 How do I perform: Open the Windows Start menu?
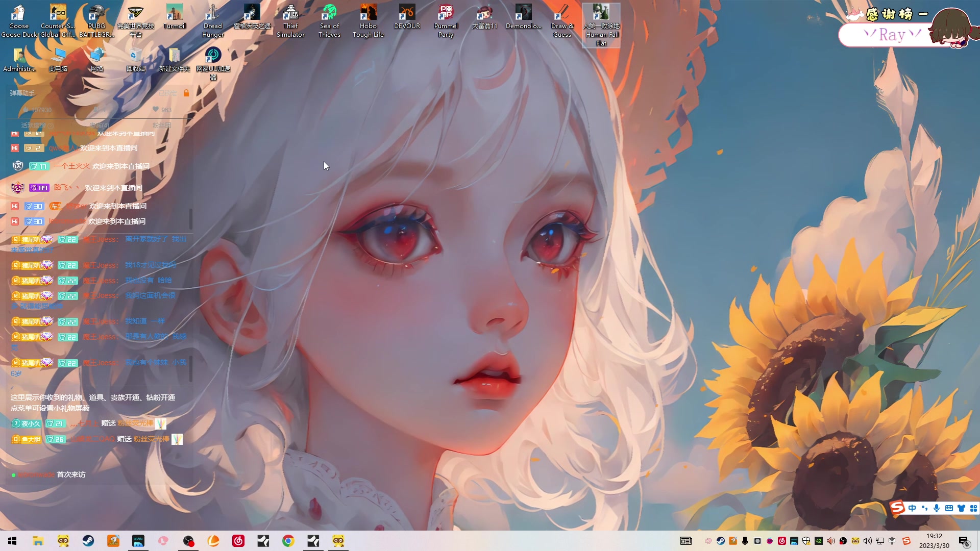click(12, 541)
